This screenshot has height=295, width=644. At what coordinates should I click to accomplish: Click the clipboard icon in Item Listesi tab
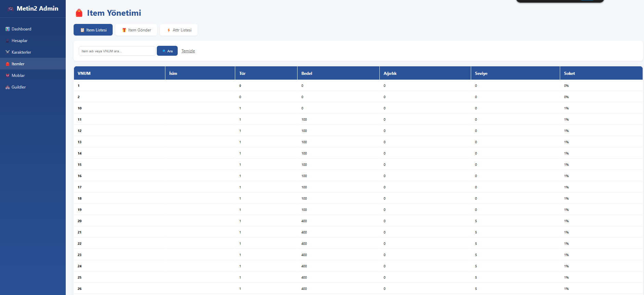(82, 30)
